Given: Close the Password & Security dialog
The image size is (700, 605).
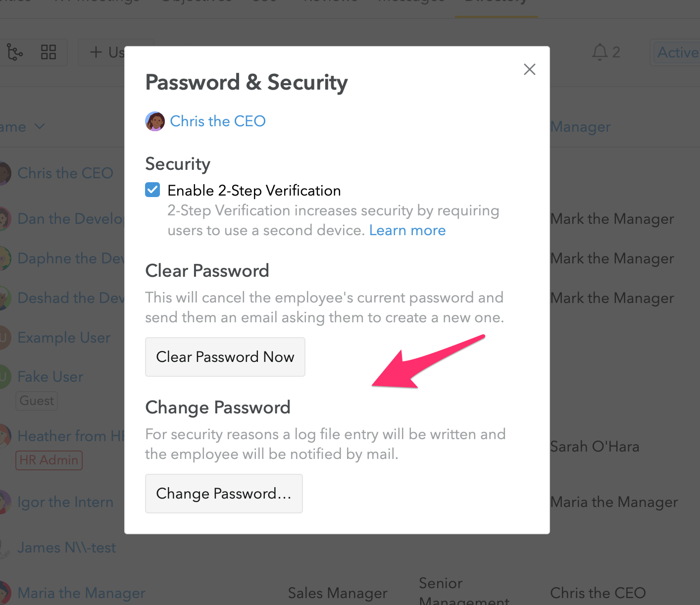Looking at the screenshot, I should [529, 69].
